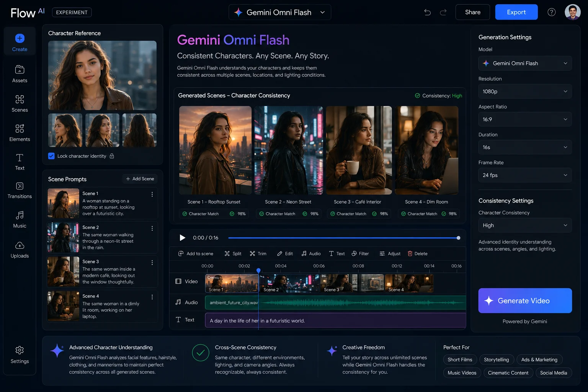Viewport: 588px width, 392px height.
Task: Select the back-view character reference thumbnail
Action: 139,130
